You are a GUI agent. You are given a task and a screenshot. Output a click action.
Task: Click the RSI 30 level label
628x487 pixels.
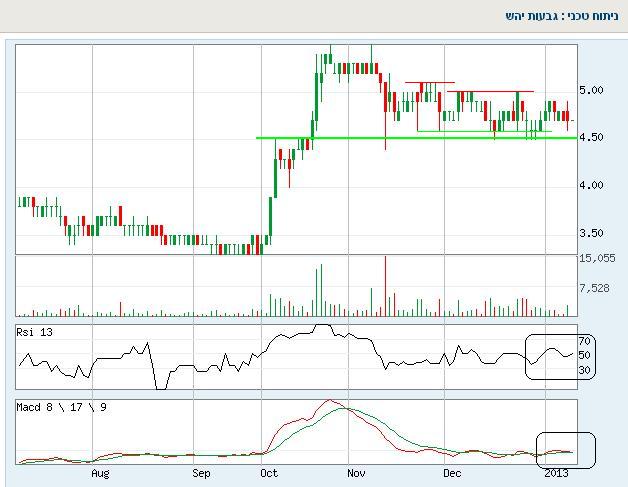(x=584, y=370)
